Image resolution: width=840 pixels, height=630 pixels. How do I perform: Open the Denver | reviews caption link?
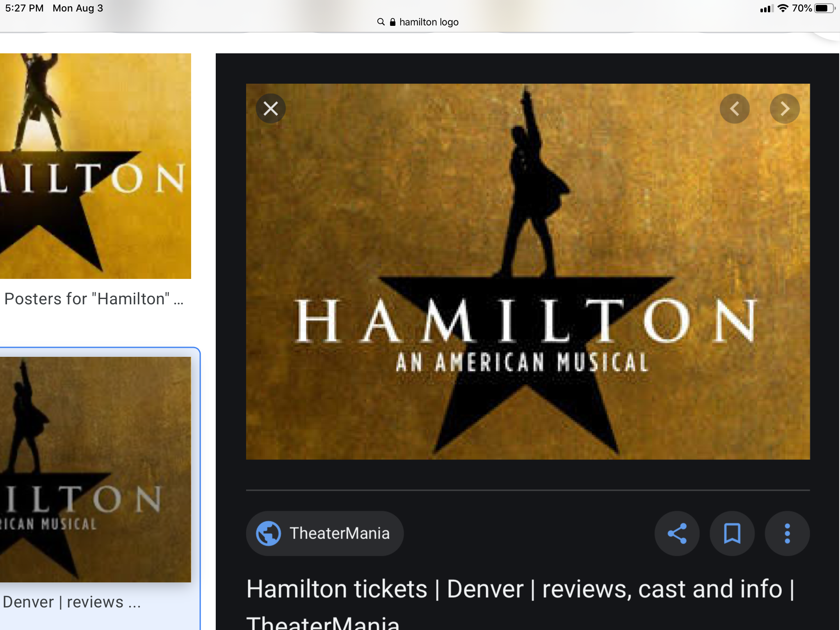[72, 602]
